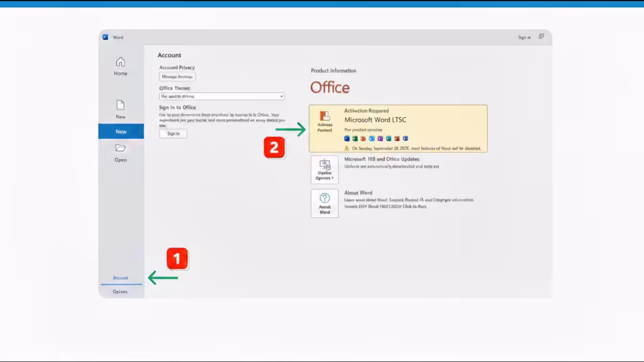Click the Sign In to Office heading
This screenshot has width=644, height=362.
tap(177, 107)
